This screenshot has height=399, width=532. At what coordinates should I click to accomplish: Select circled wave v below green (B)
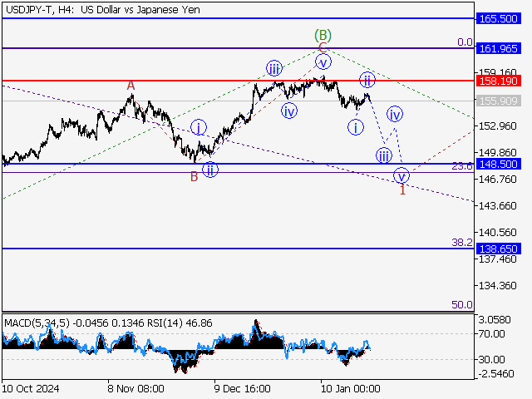323,62
